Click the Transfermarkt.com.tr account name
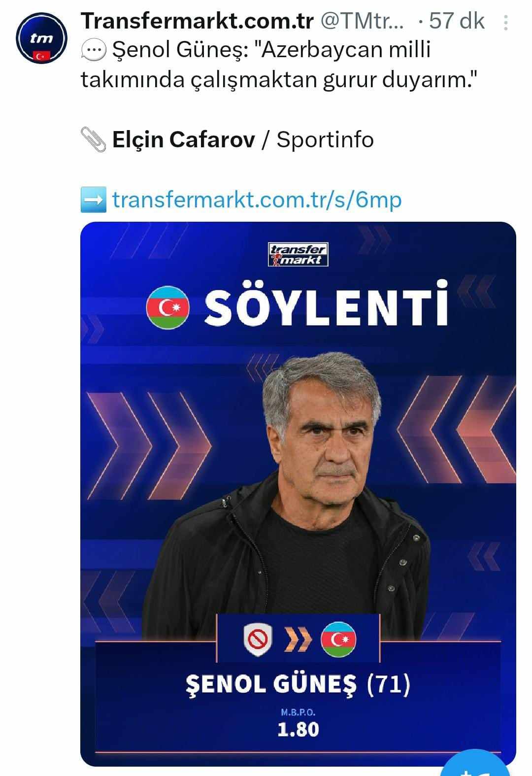This screenshot has width=532, height=776. coord(197,21)
